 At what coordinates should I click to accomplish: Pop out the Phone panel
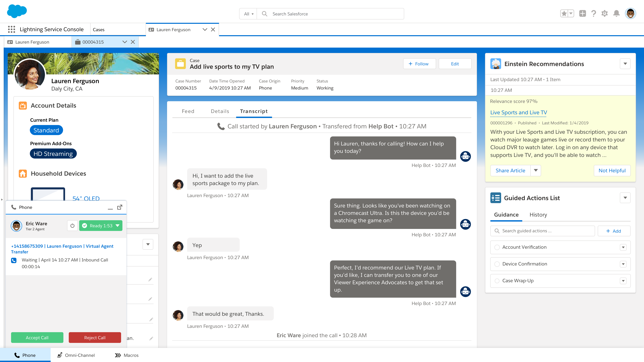[120, 207]
